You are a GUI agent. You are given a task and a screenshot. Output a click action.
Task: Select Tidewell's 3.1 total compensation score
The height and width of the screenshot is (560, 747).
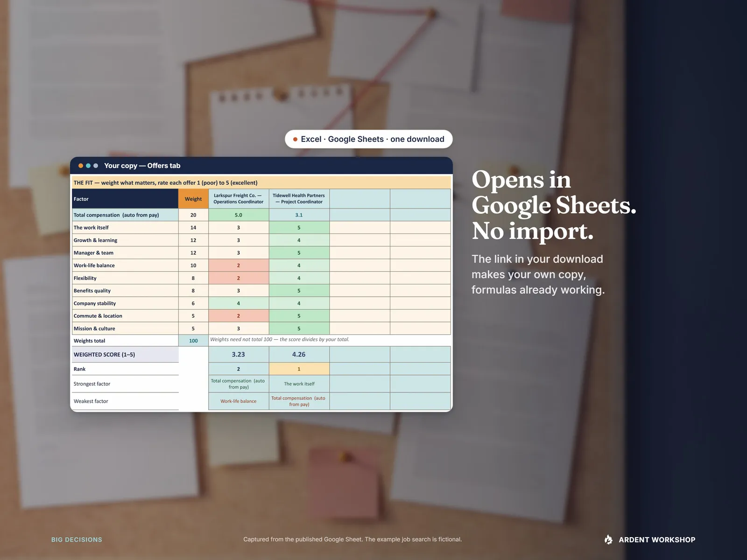click(x=299, y=215)
